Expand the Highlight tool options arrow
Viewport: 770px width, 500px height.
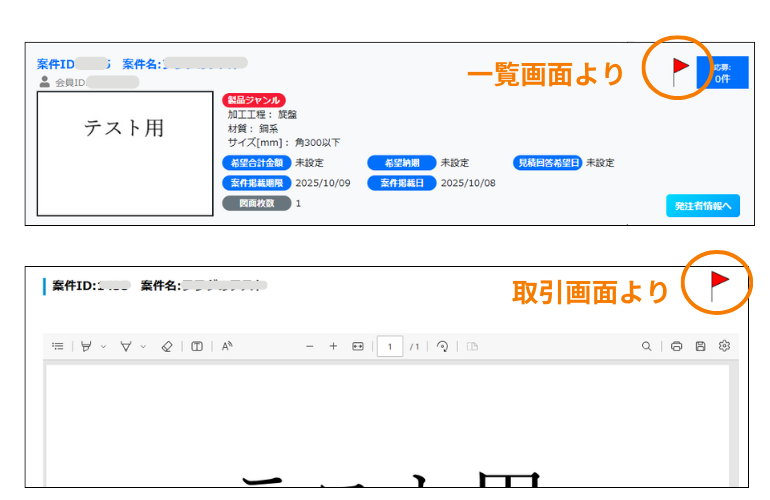tap(103, 347)
